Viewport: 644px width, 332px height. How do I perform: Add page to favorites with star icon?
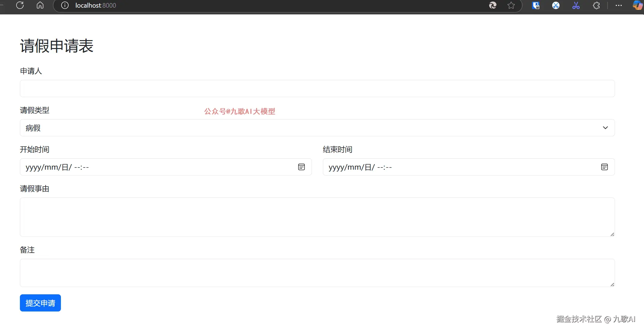(x=511, y=5)
